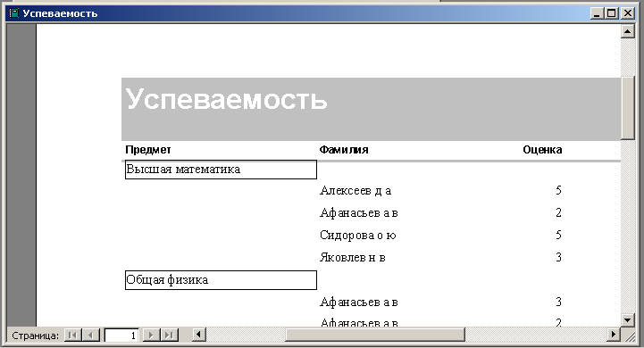Open the window system menu icon

pyautogui.click(x=14, y=13)
